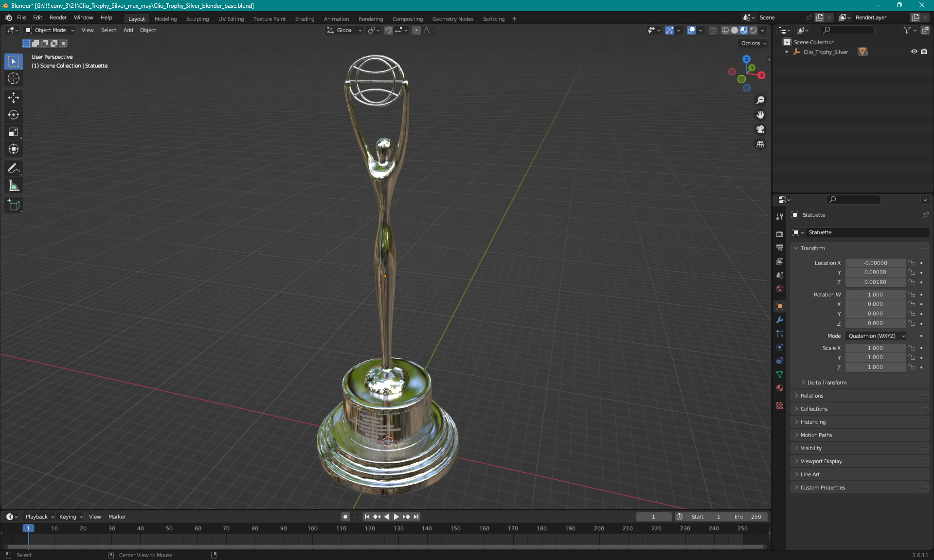Toggle proportional editing
934x560 pixels.
(x=416, y=30)
